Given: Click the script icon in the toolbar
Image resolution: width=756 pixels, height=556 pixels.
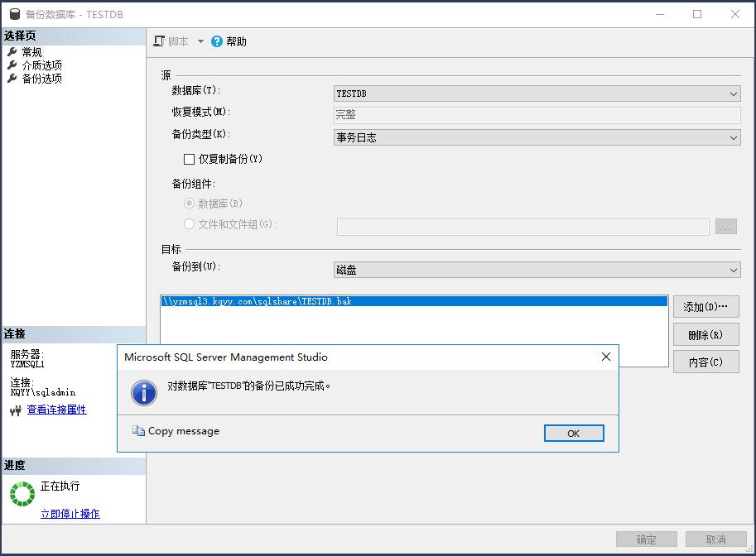Looking at the screenshot, I should coord(160,41).
